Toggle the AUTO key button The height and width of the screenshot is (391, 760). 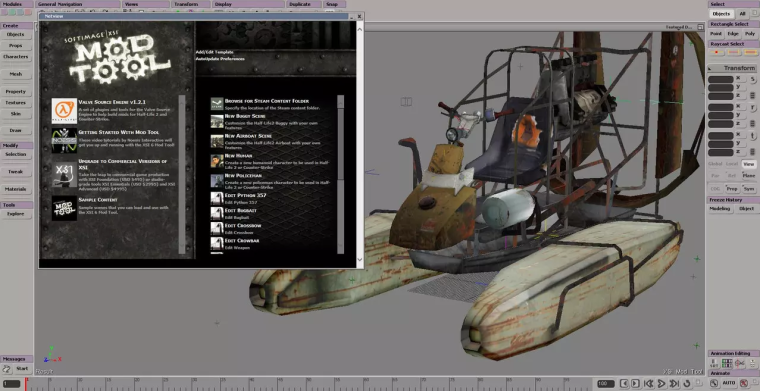point(728,383)
